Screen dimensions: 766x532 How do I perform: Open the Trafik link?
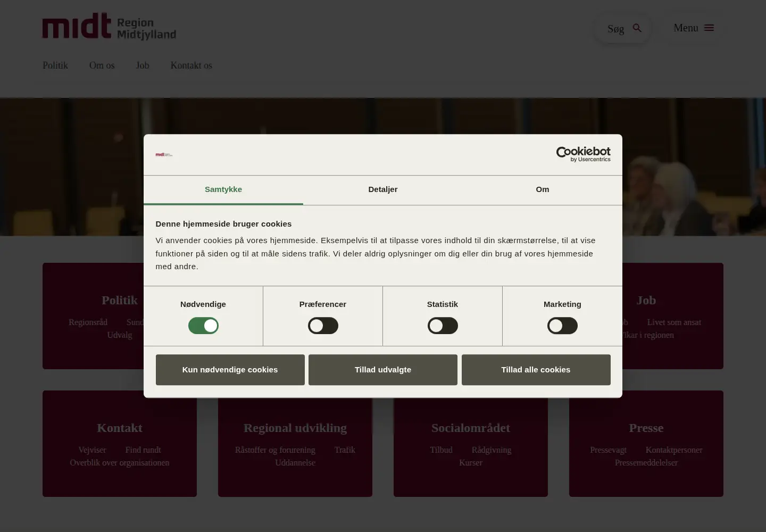[345, 450]
